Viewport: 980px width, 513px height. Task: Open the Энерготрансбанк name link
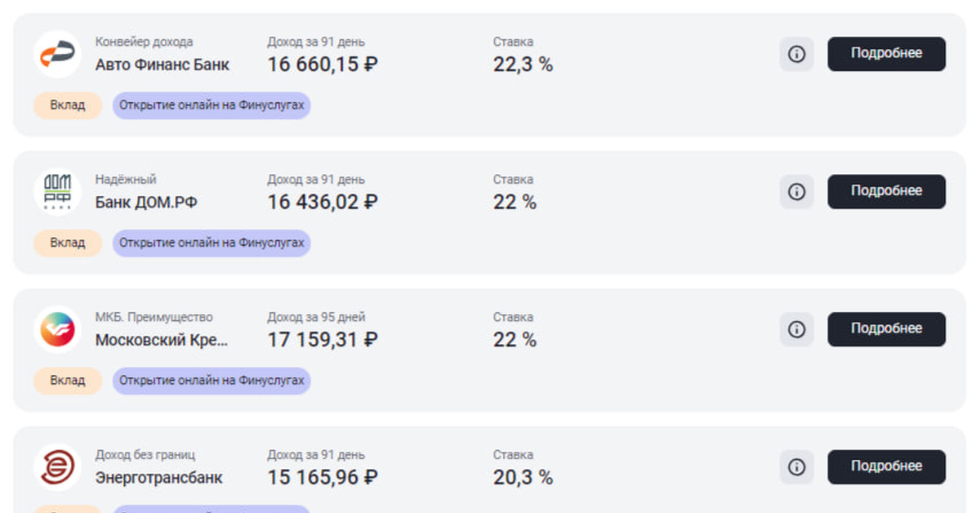click(158, 478)
